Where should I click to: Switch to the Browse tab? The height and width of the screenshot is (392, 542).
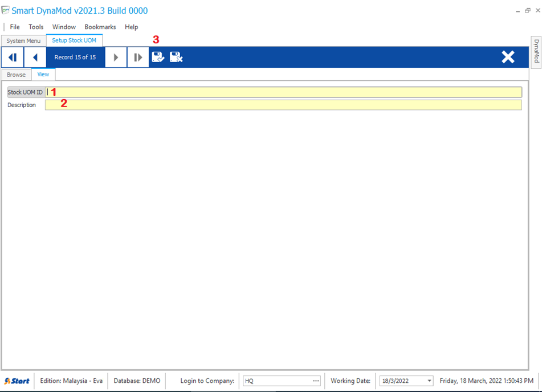coord(16,75)
